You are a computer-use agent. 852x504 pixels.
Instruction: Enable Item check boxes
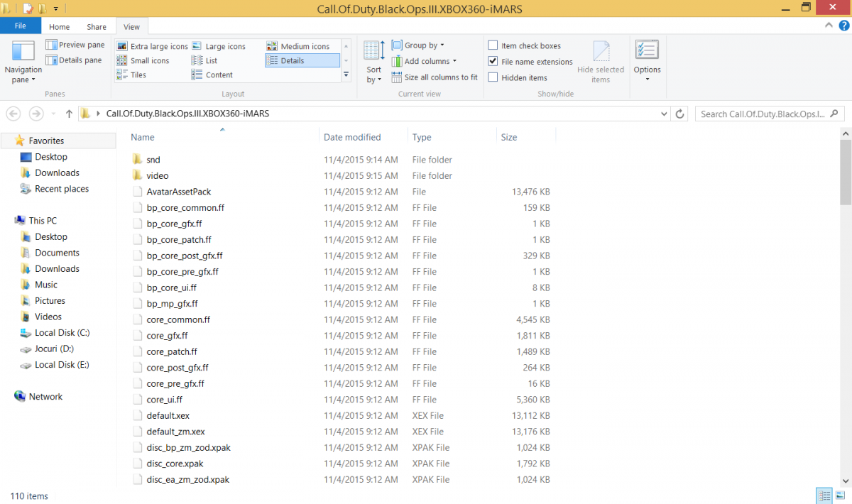pos(493,45)
